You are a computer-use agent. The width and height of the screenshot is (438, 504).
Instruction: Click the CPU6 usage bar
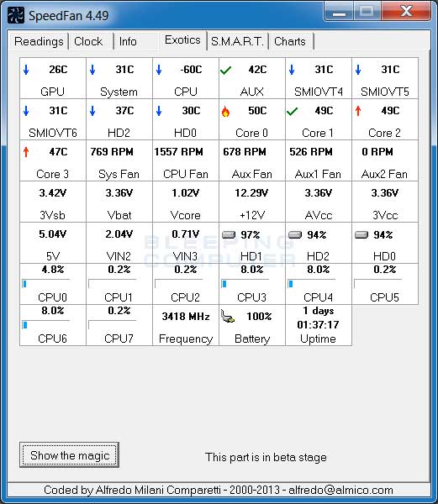pos(46,324)
